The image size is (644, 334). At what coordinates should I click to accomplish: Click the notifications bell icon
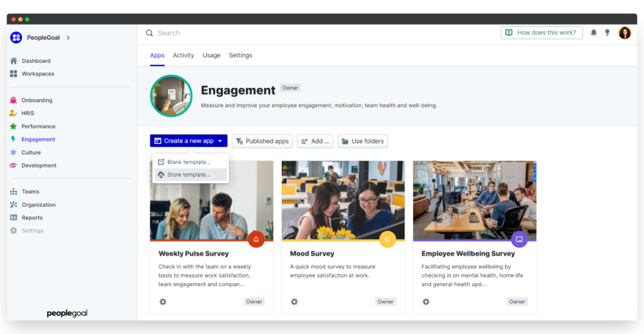point(594,33)
